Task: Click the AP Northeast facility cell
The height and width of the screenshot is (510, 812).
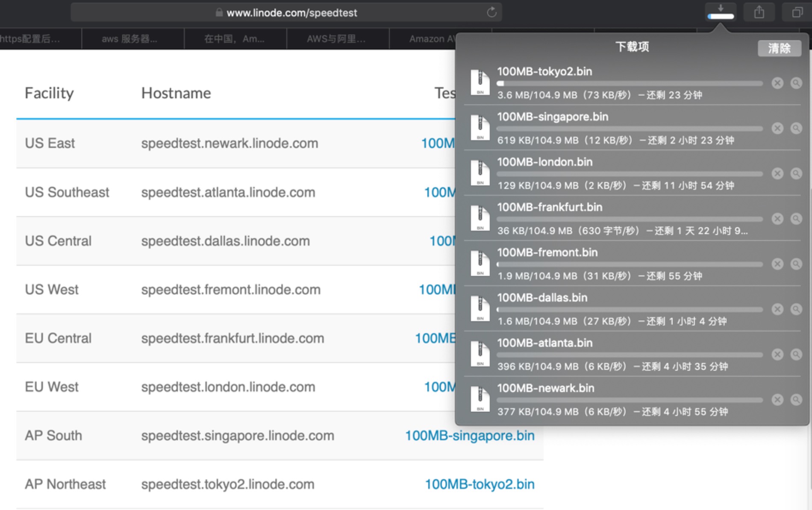Action: [x=65, y=484]
